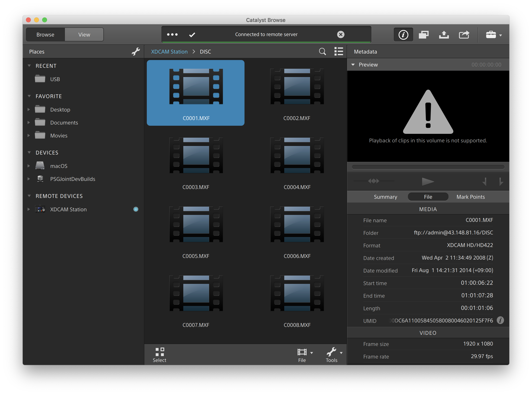Click the share arrow icon
532x395 pixels.
click(x=464, y=35)
